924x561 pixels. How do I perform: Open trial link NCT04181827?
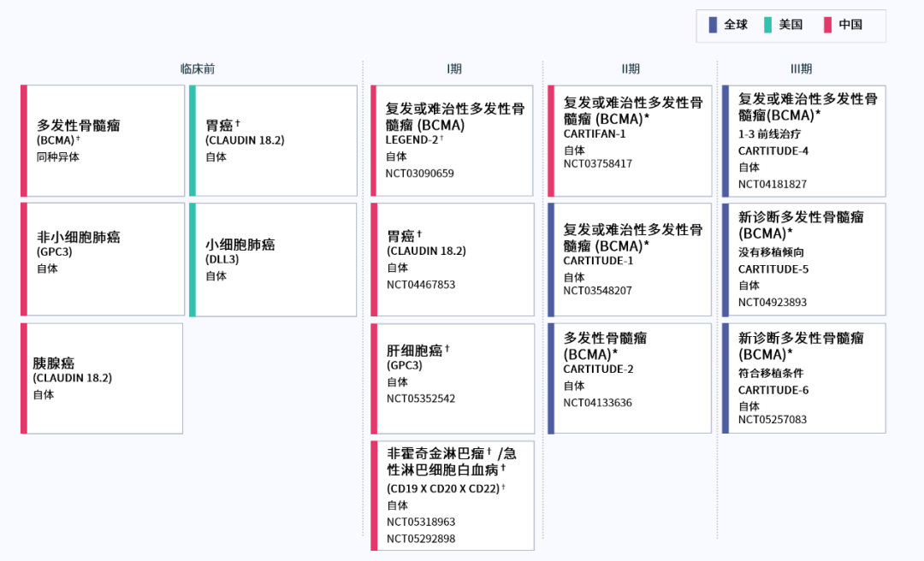point(773,184)
